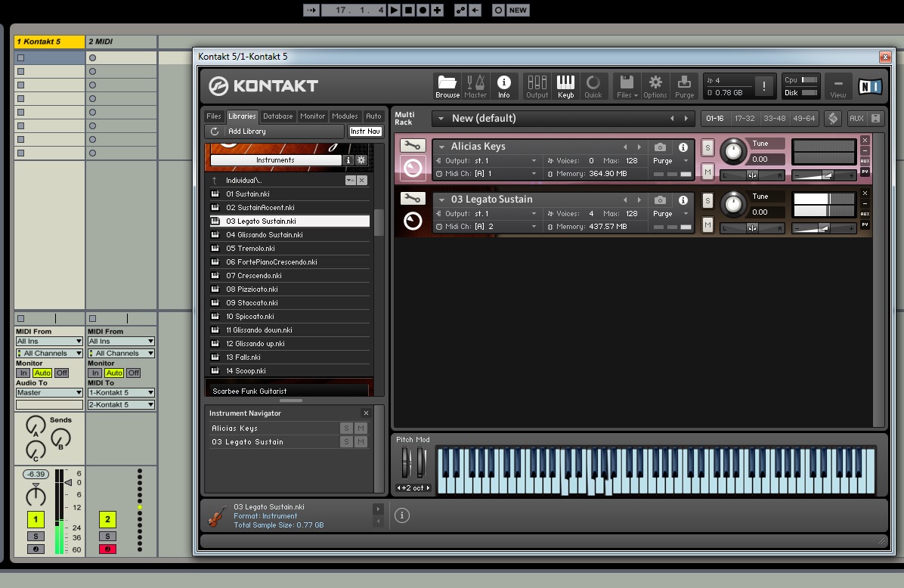Screen dimensions: 904x588
Task: Click the 03 Legato Sustain volume slider
Action: click(824, 228)
